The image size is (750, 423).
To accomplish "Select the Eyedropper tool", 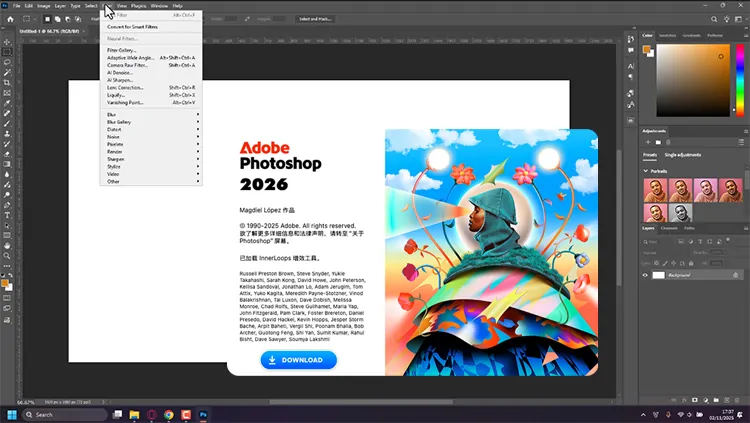I will 7,103.
